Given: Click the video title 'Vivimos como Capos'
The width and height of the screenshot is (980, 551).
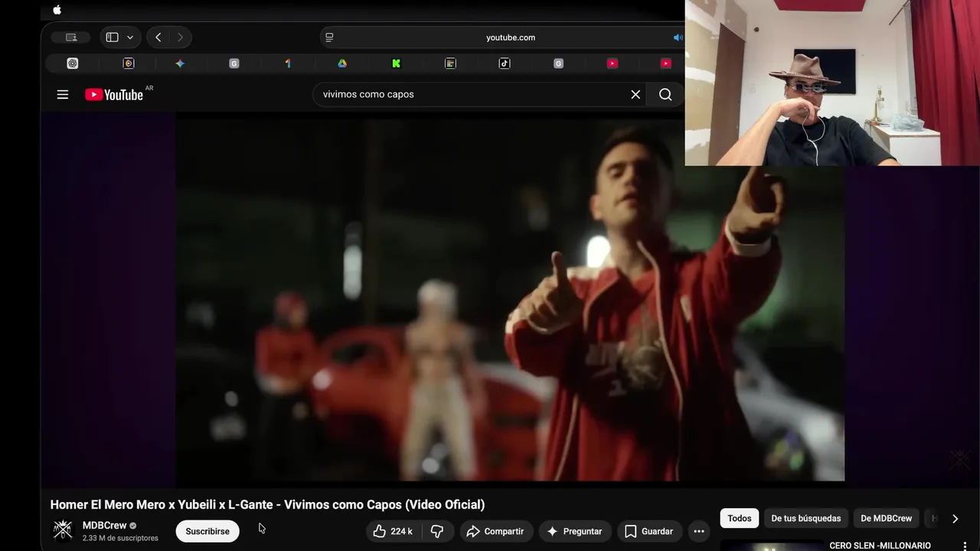Looking at the screenshot, I should click(x=267, y=504).
